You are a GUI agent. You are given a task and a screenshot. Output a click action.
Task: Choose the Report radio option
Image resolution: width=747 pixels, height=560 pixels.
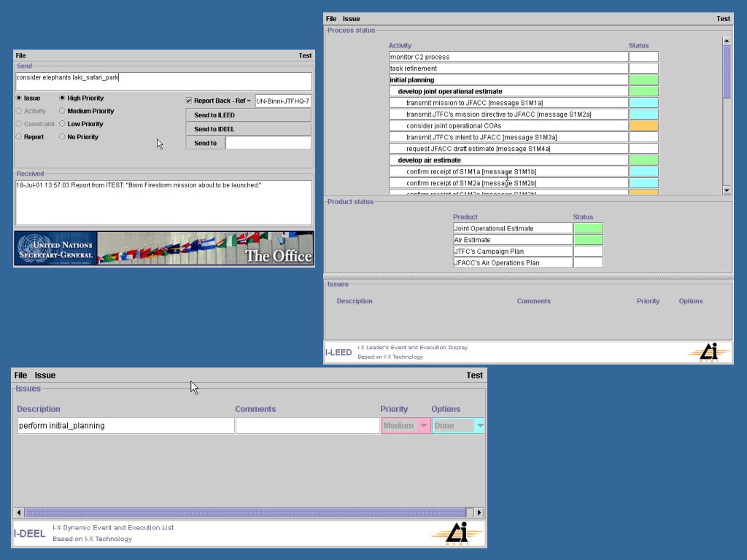tap(19, 137)
